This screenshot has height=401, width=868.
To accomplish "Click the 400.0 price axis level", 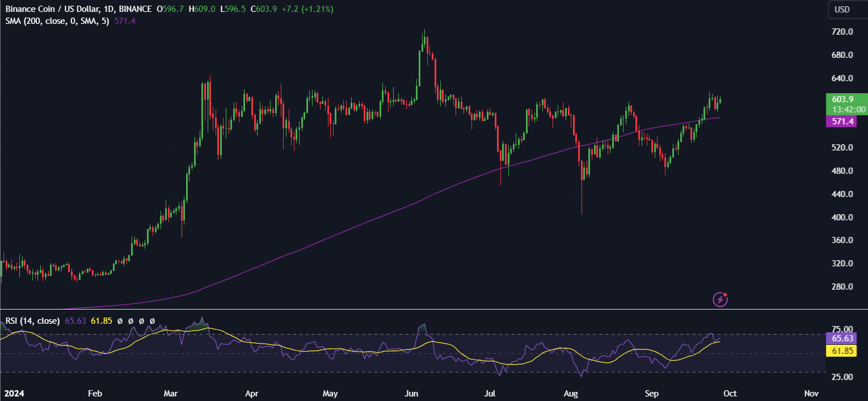I will coord(843,217).
